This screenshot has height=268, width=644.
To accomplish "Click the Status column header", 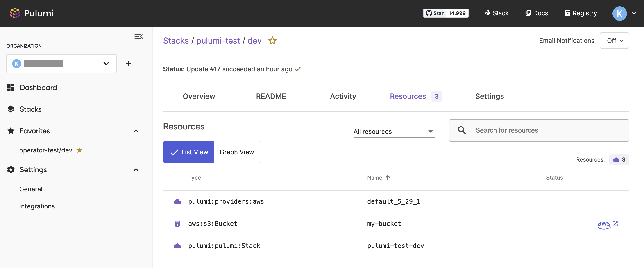I will 554,178.
